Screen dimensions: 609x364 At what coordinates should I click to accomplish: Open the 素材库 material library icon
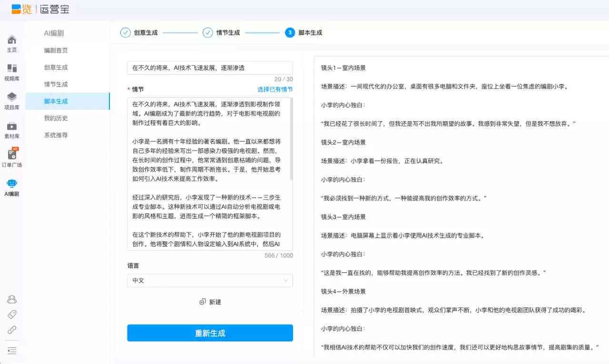pos(12,126)
